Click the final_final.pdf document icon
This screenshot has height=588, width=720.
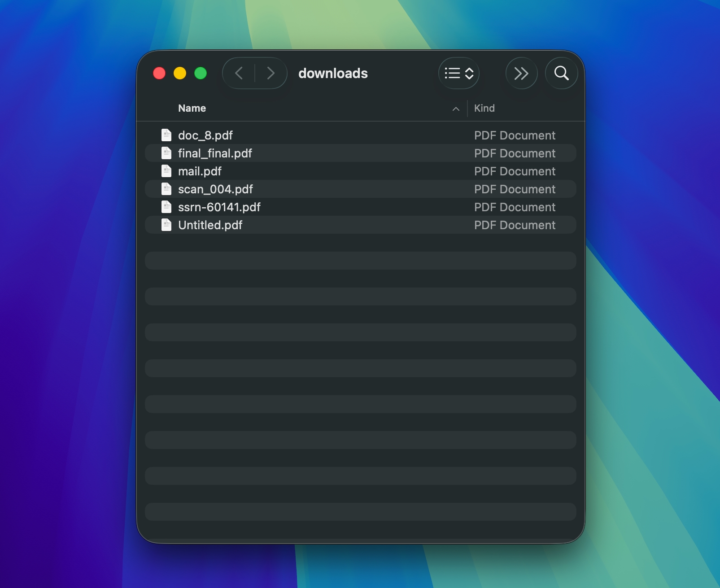(166, 153)
